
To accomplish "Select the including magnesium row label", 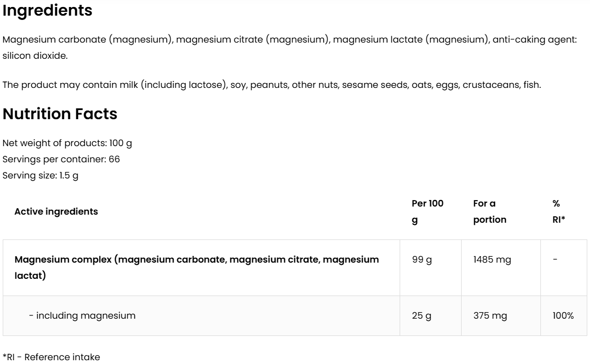I will (82, 315).
